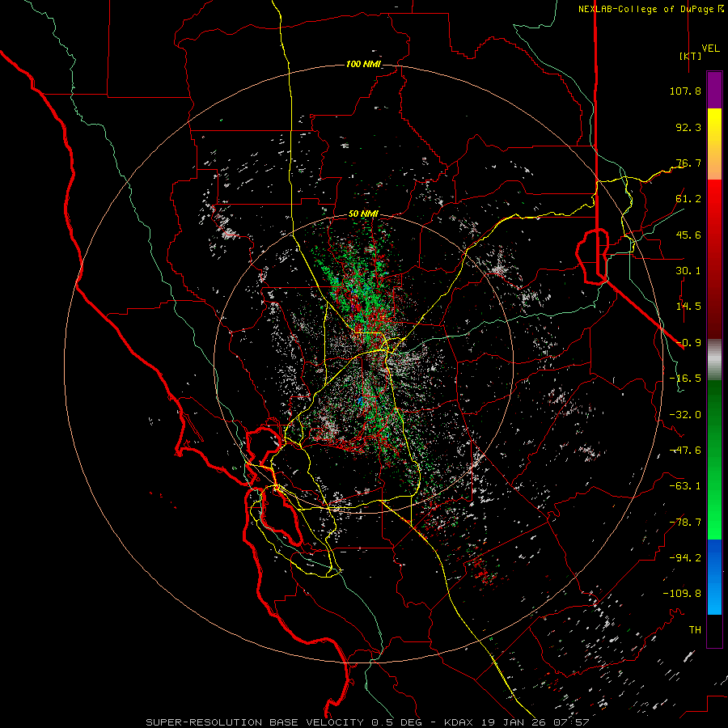Click the 30.1 legend value
Viewport: 728px width, 728px height.
tap(688, 271)
